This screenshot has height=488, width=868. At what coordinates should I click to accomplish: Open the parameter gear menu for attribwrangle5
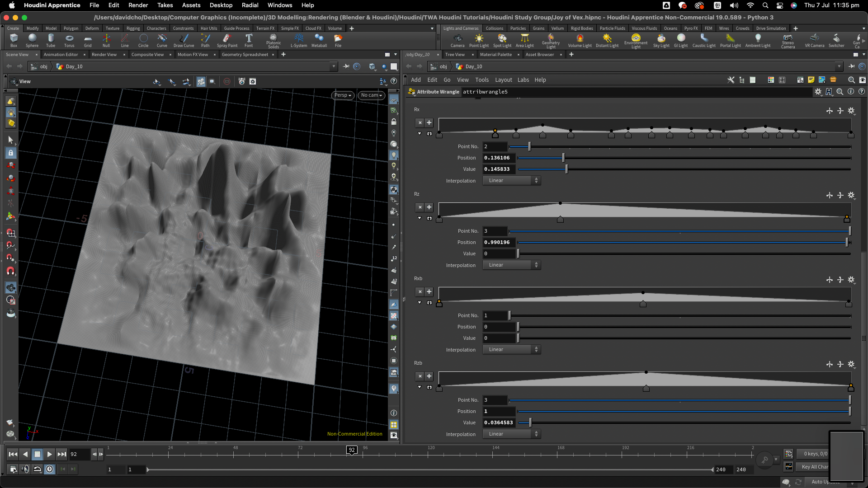(x=818, y=92)
